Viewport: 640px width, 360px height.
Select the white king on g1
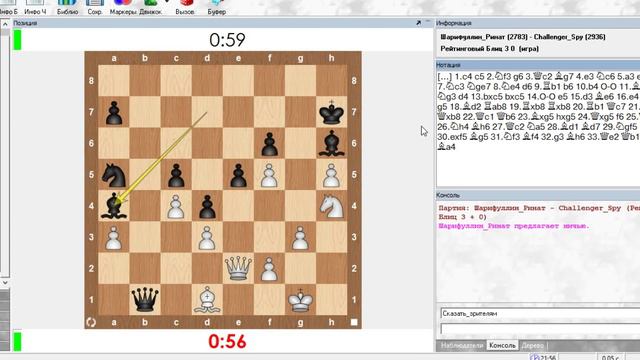pyautogui.click(x=300, y=300)
